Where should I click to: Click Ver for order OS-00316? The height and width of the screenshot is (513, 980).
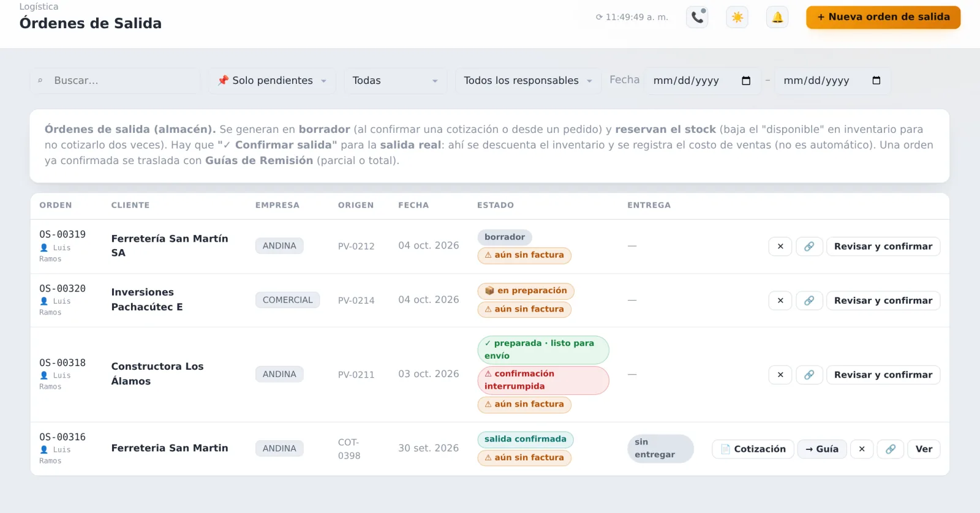pyautogui.click(x=924, y=449)
